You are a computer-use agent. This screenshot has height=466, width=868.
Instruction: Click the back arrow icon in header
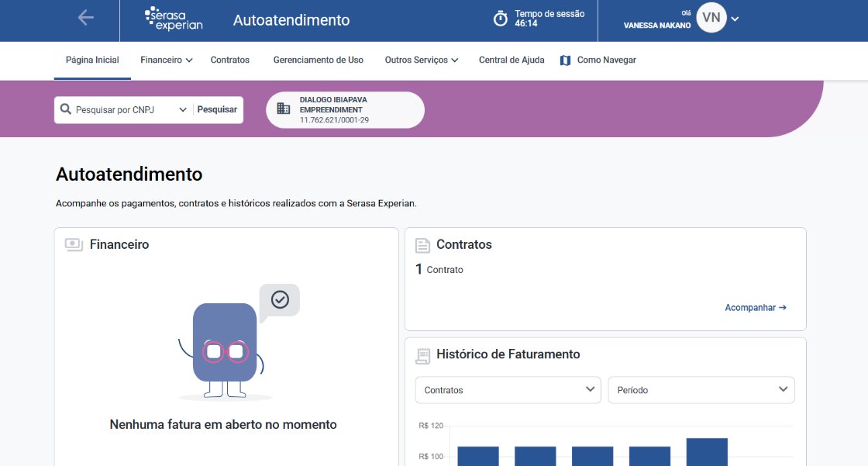pos(86,18)
